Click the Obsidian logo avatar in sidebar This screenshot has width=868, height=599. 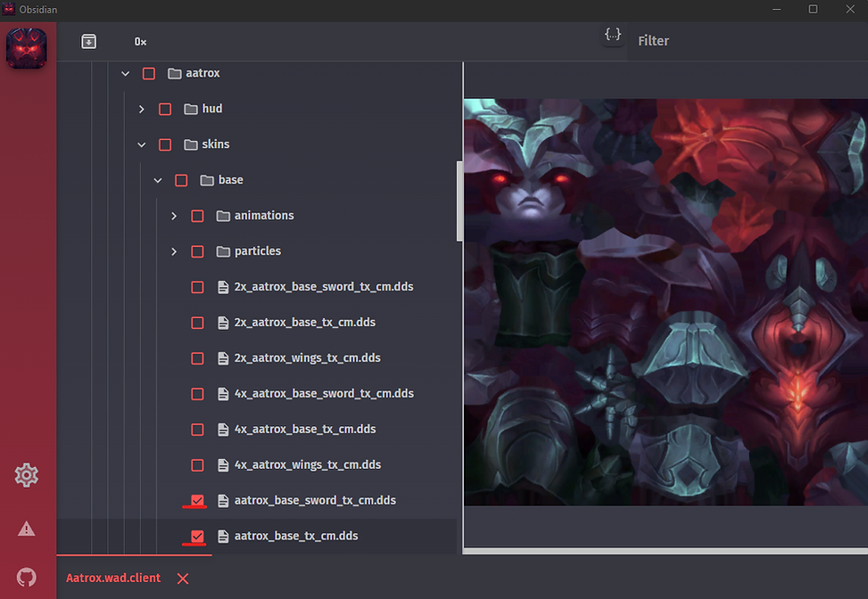pos(26,49)
